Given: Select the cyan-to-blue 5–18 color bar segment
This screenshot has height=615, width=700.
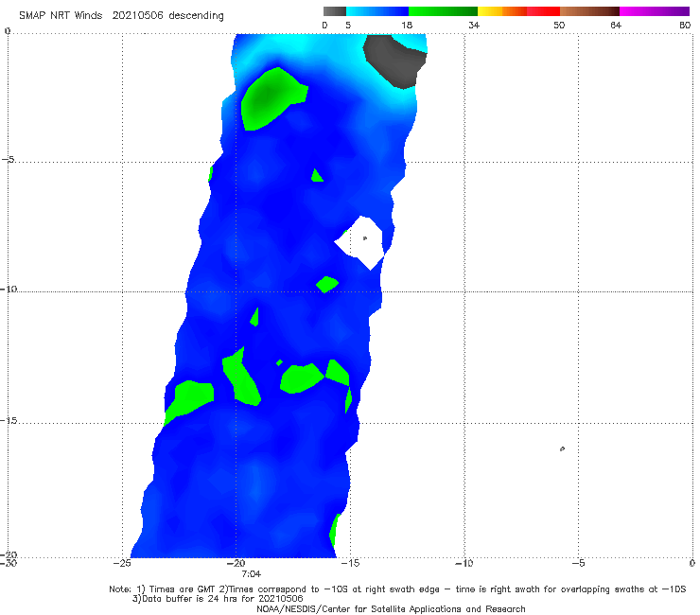Looking at the screenshot, I should (377, 11).
